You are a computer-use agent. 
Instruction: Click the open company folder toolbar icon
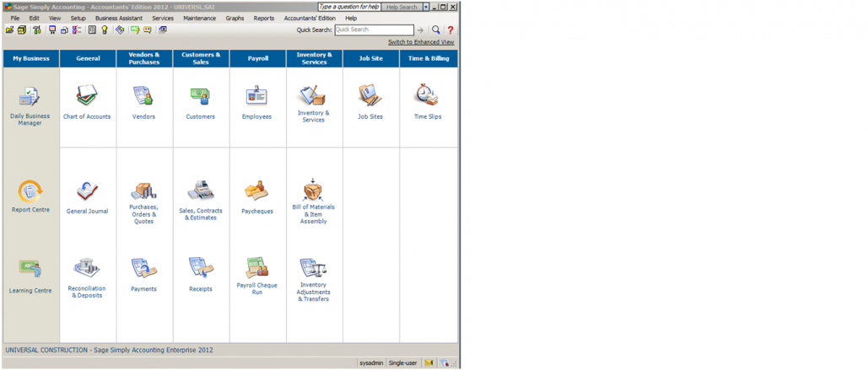9,29
